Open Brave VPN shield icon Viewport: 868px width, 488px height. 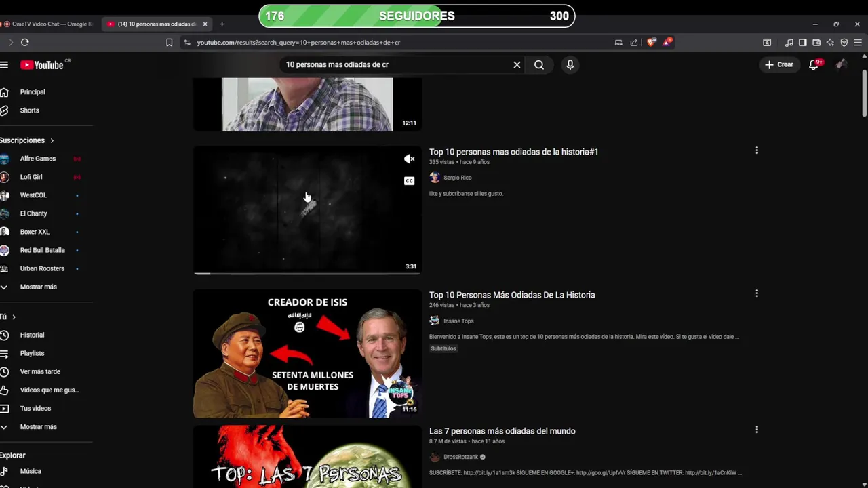click(x=844, y=42)
